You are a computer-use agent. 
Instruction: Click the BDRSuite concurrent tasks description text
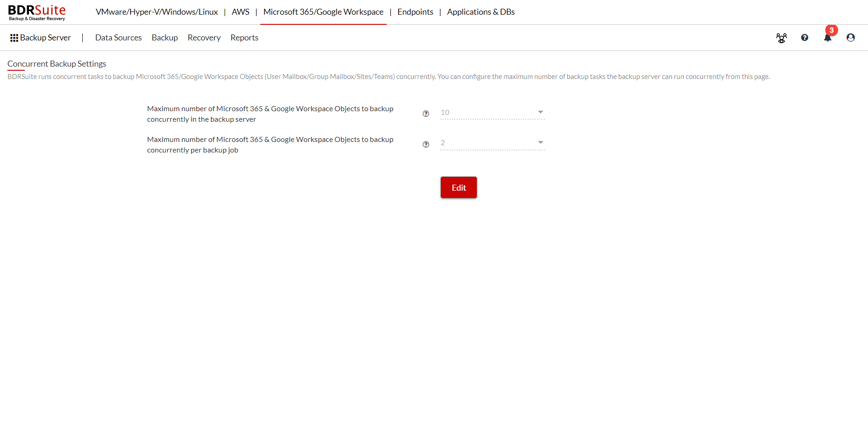pos(388,77)
